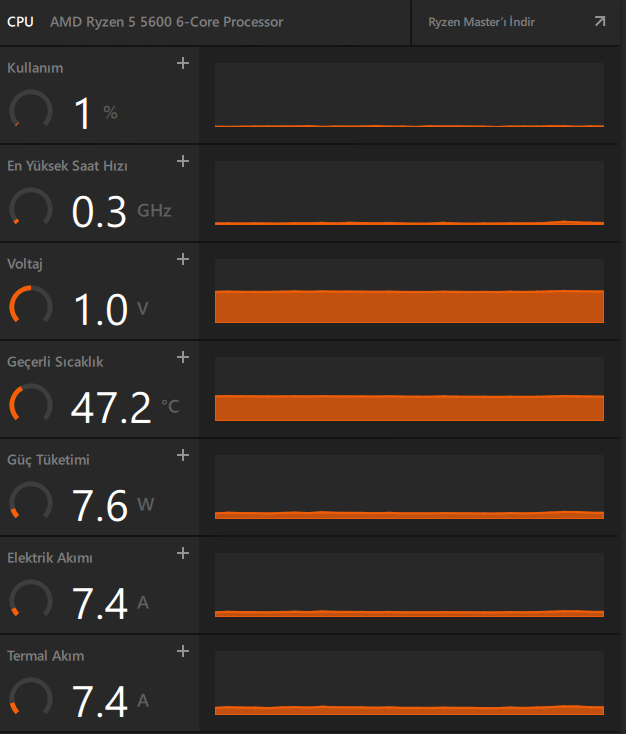Click the Voltaj gauge dial
Screen dimensions: 626x734
[x=31, y=306]
